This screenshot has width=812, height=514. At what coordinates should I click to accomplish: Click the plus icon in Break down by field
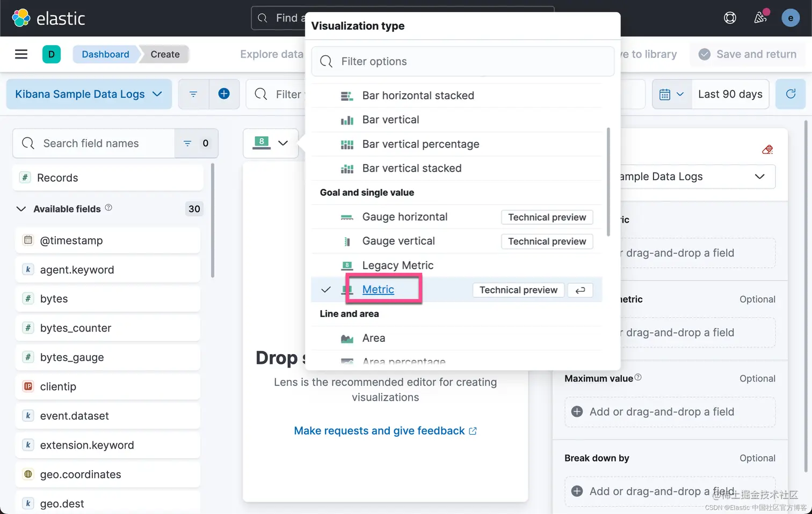(577, 491)
